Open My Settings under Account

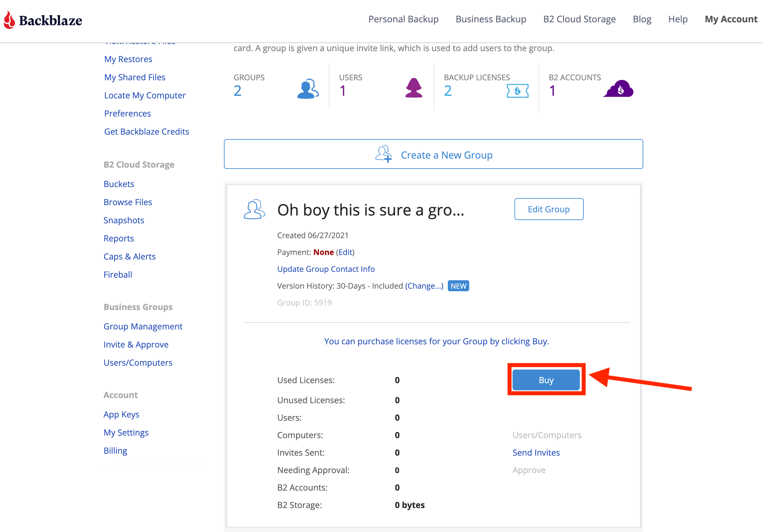click(126, 433)
